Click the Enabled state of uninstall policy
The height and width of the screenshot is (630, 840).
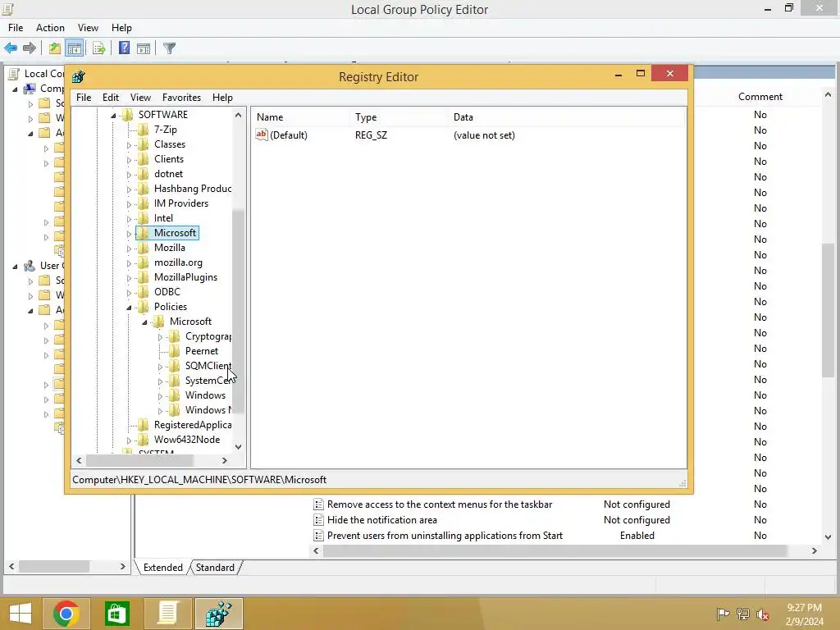pyautogui.click(x=637, y=536)
